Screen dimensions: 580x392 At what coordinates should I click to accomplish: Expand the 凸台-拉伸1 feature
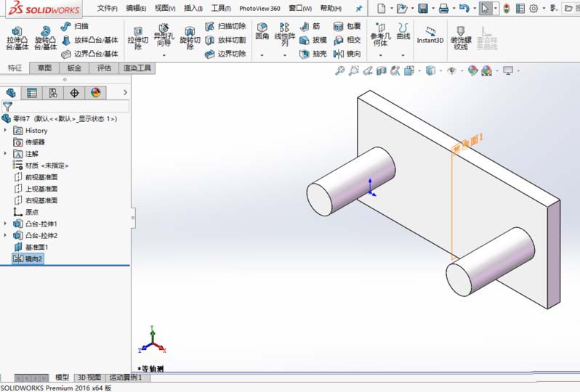click(5, 224)
